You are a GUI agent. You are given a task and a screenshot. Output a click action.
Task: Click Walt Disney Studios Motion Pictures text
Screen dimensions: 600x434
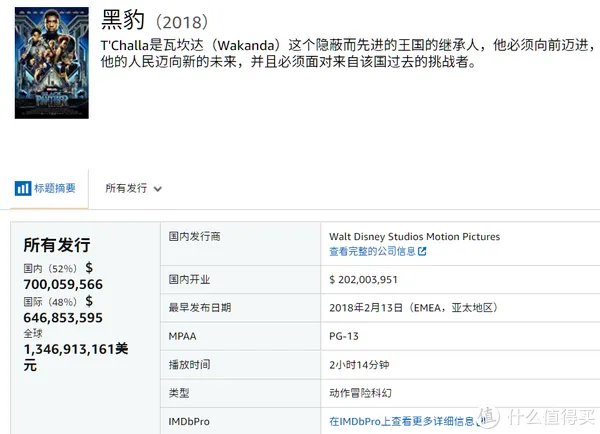click(414, 237)
